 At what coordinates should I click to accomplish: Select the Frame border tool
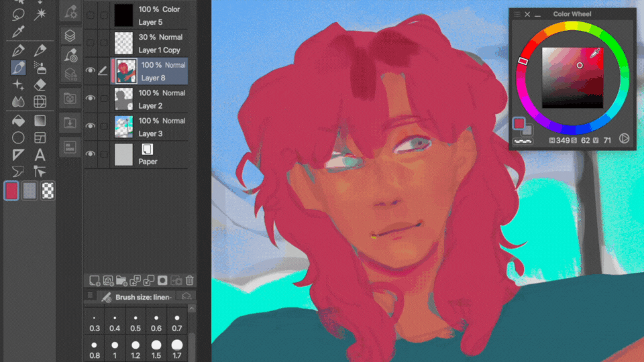click(40, 138)
